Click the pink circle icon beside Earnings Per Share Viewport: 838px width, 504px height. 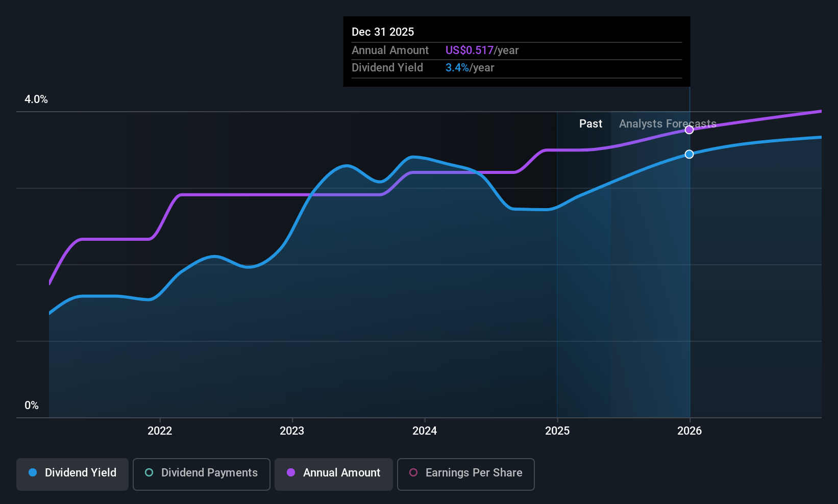pos(413,472)
